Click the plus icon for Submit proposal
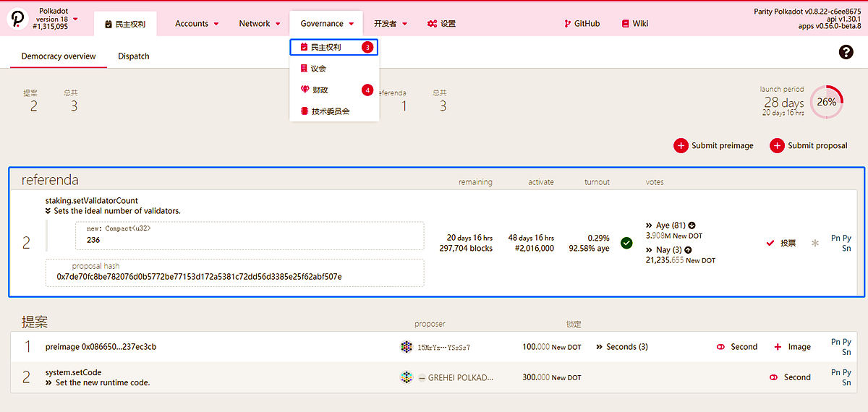 coord(777,145)
